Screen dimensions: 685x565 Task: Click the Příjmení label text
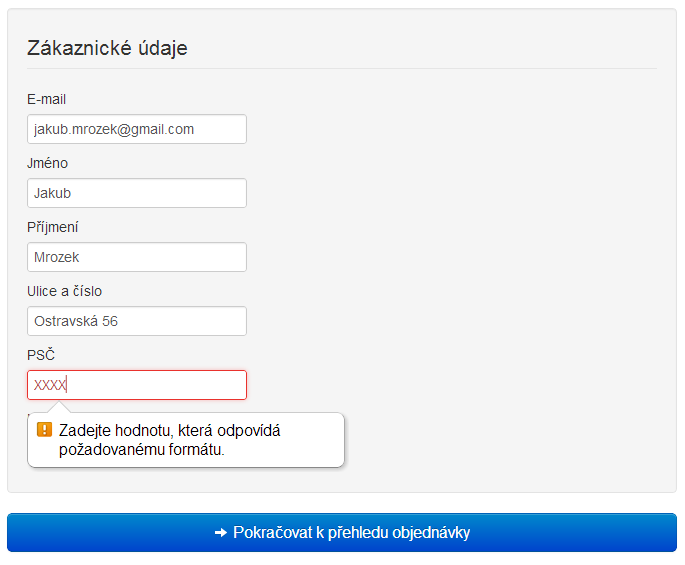53,227
